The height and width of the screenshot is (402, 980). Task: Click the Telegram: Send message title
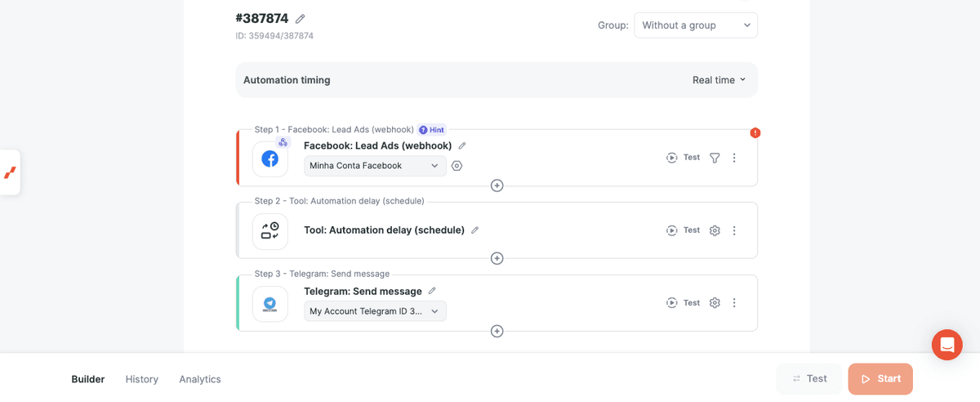click(363, 291)
